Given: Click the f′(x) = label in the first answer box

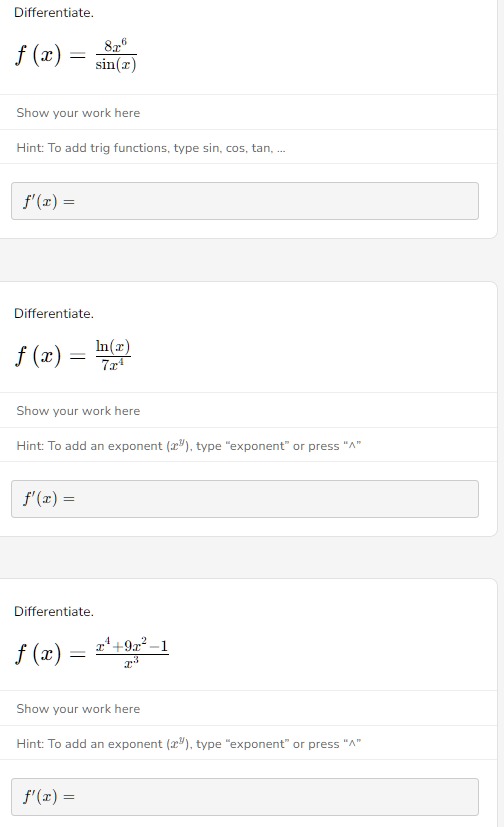Looking at the screenshot, I should [x=49, y=201].
